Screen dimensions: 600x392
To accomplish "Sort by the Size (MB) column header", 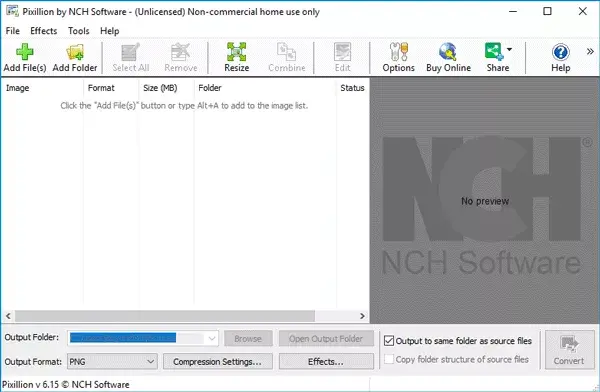I will (166, 88).
